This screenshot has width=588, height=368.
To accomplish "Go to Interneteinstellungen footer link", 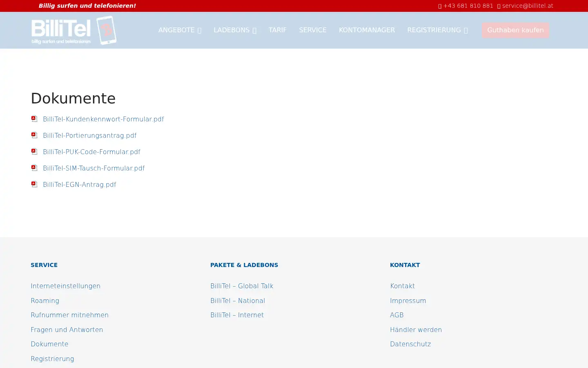I will (65, 286).
